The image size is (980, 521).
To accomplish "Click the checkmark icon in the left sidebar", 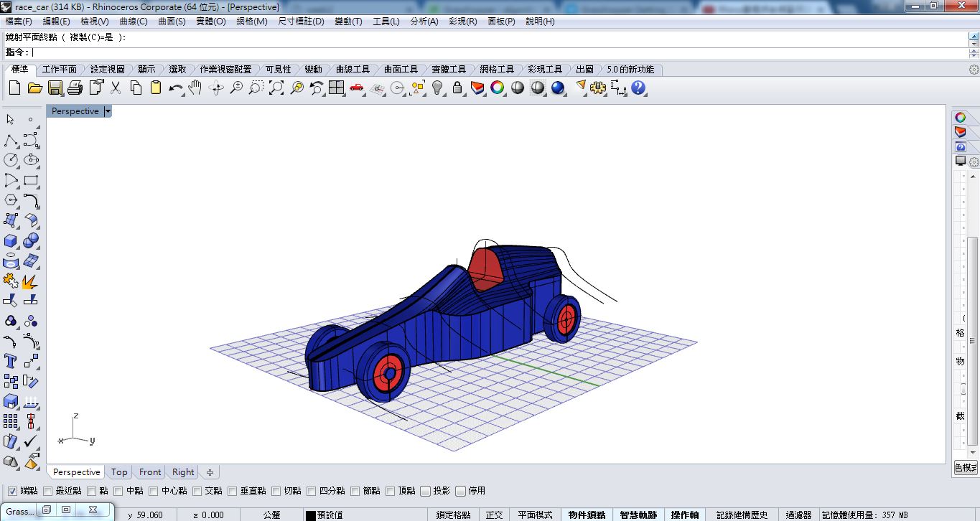I will coord(31,441).
